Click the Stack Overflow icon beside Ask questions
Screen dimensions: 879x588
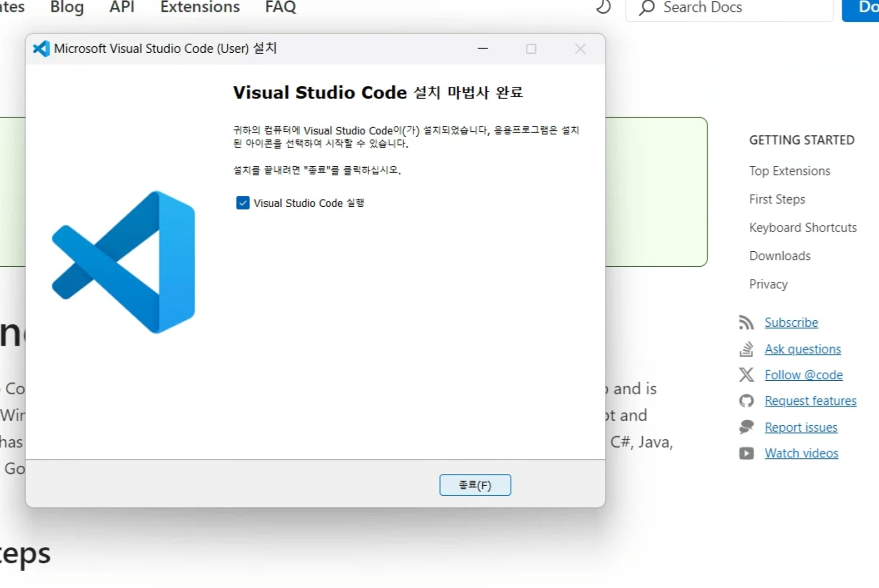click(x=746, y=349)
